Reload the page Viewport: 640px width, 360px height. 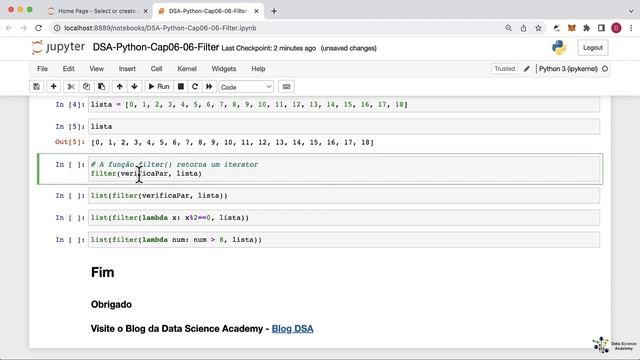(x=38, y=28)
